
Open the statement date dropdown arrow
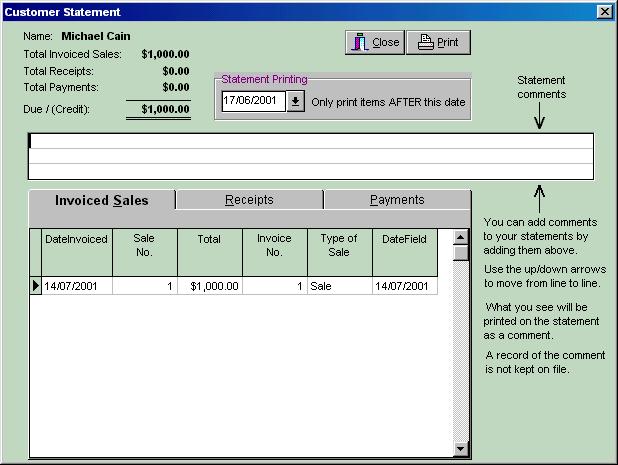(x=295, y=102)
